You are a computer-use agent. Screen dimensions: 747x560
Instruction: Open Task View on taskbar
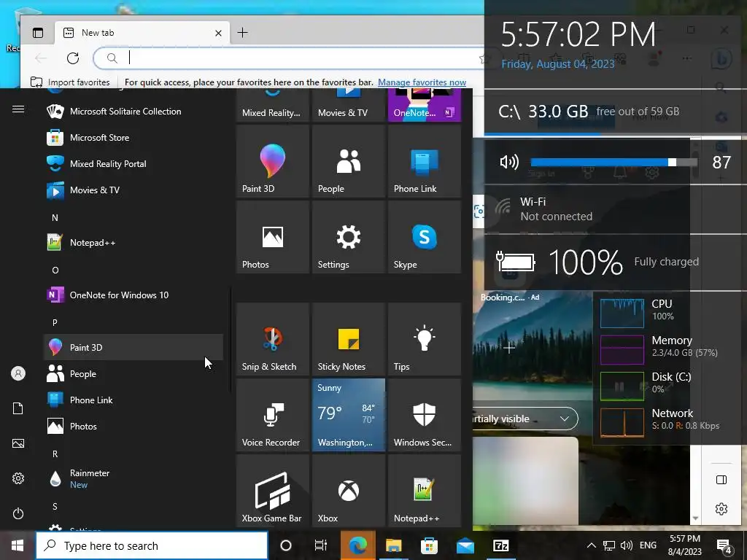321,545
